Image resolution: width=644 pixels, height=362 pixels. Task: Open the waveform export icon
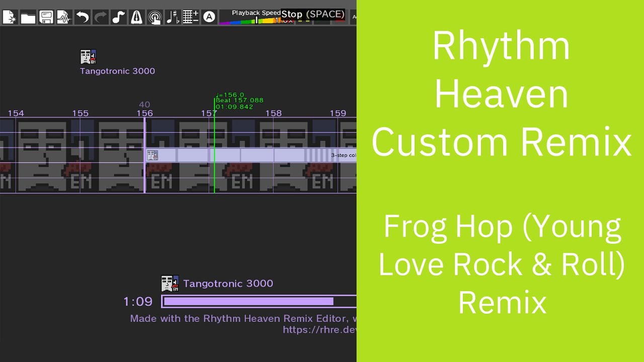64,17
